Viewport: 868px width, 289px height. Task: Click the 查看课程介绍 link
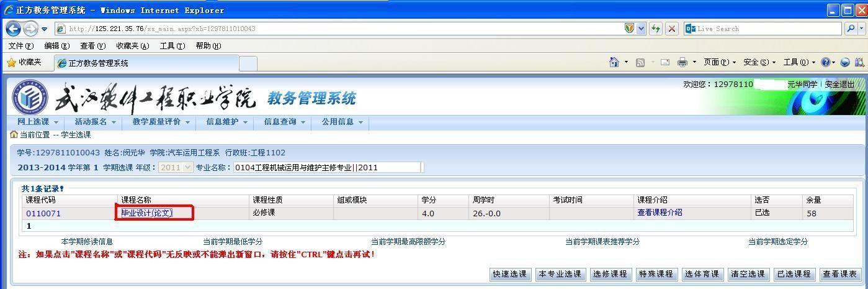tap(660, 213)
